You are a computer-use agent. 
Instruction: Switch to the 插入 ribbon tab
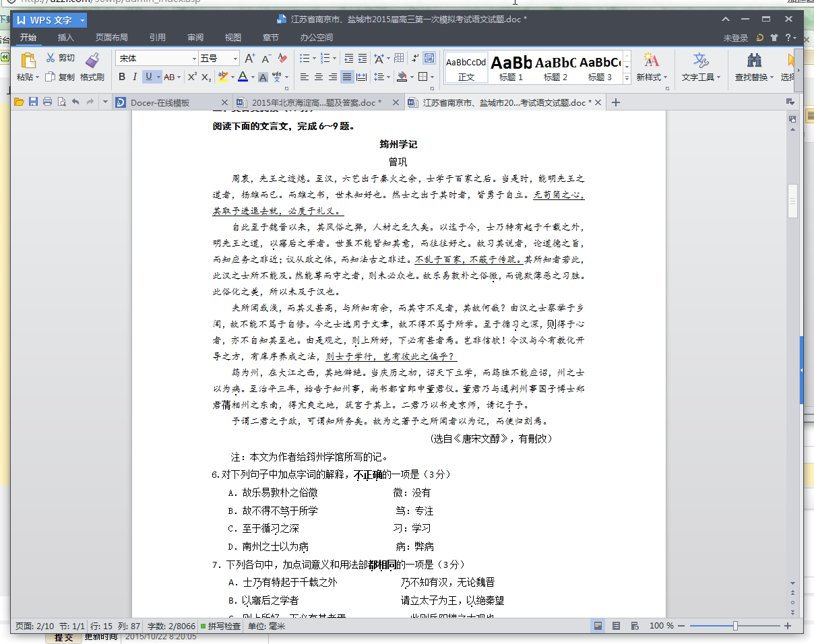pos(65,38)
